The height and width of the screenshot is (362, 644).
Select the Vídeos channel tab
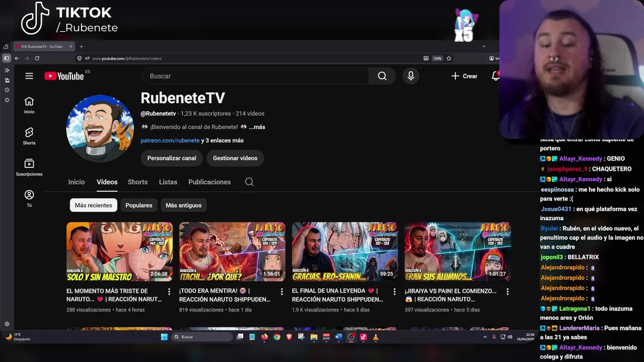click(x=107, y=182)
